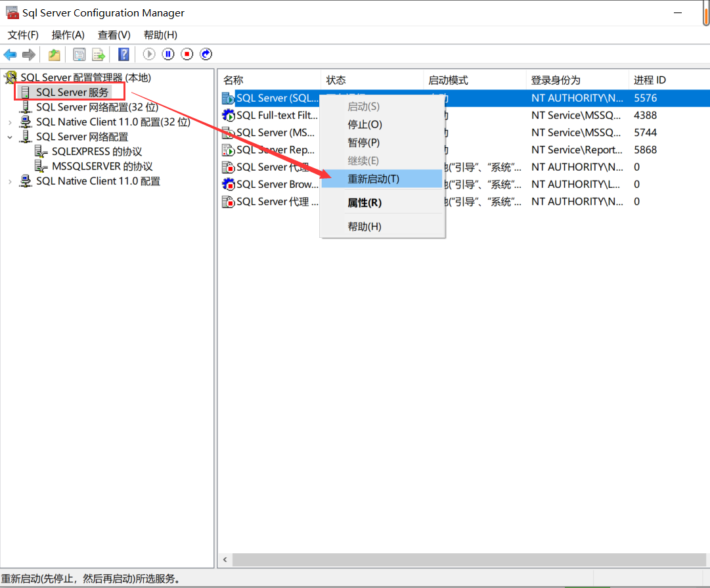Click the MSSQLSERVER 的协议 protocol icon
This screenshot has width=710, height=588.
click(x=41, y=166)
